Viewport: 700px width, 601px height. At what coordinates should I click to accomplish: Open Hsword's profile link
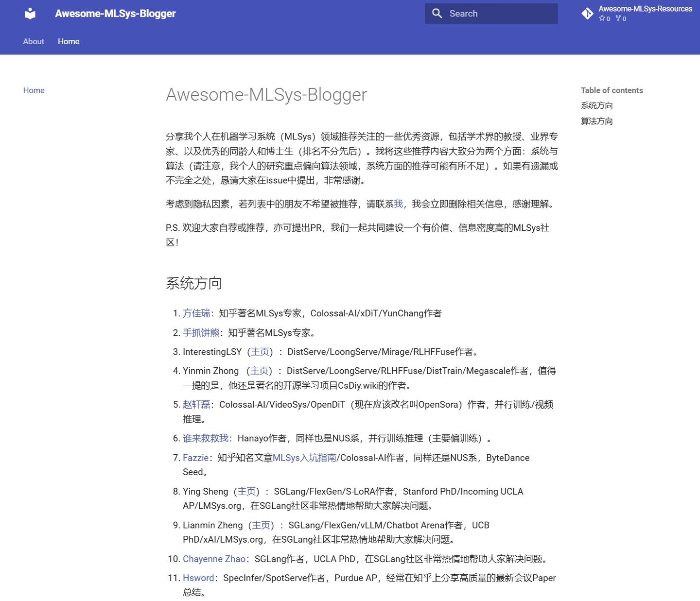pyautogui.click(x=198, y=578)
